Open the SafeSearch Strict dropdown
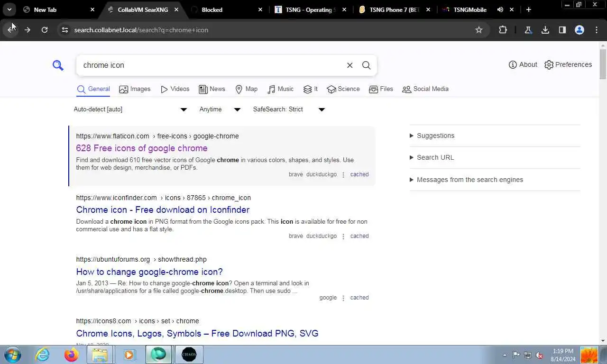 tap(289, 109)
